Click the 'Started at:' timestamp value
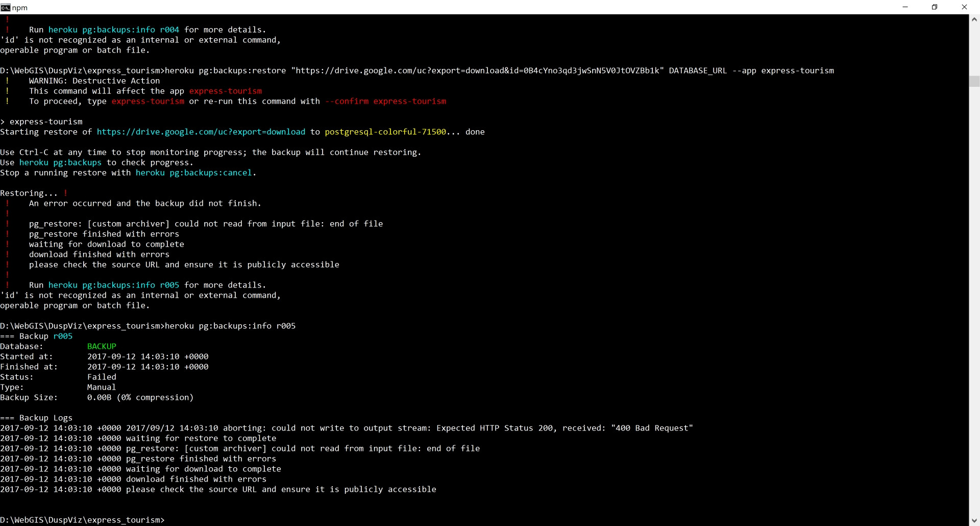Viewport: 980px width, 526px height. (148, 356)
